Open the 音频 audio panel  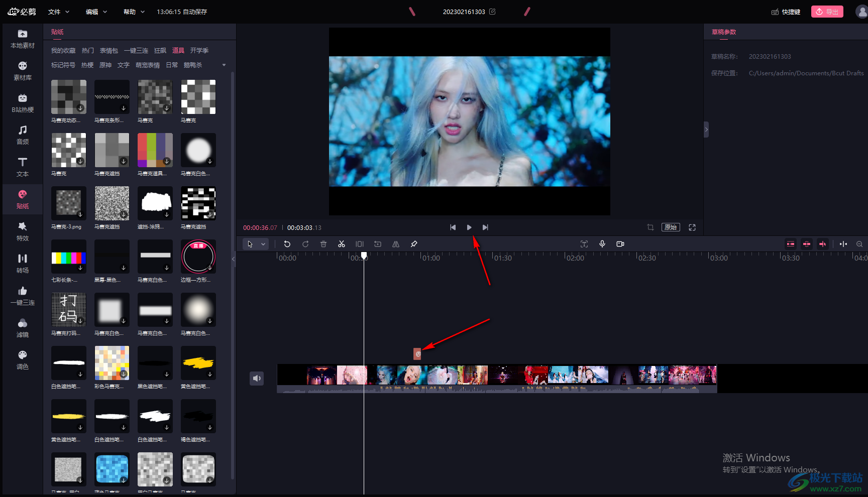pyautogui.click(x=23, y=135)
